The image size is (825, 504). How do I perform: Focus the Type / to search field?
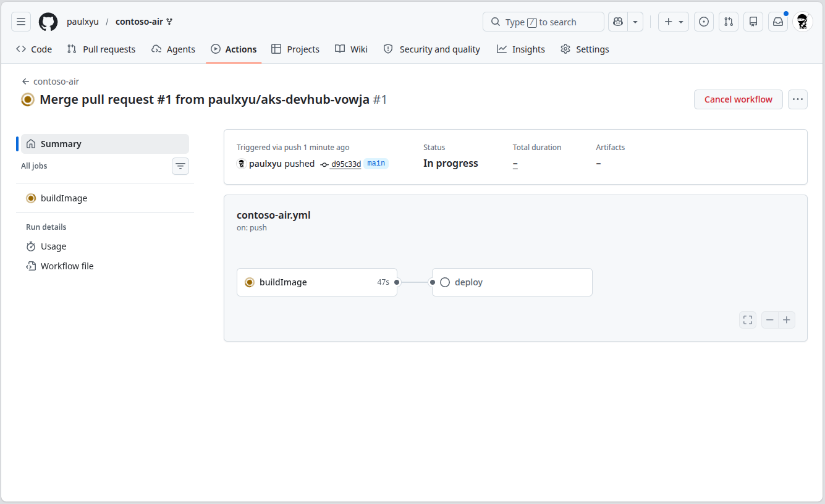[543, 22]
